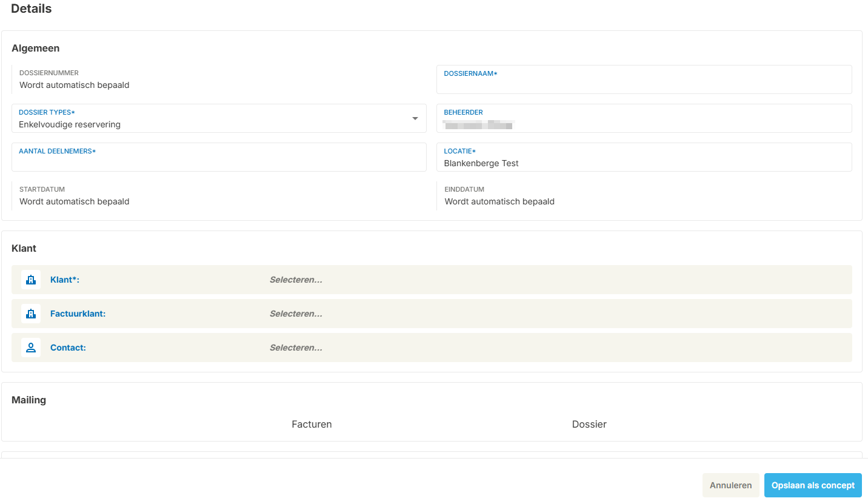Viewport: 868px width, 501px height.
Task: Click the Annuleren button
Action: tap(731, 485)
